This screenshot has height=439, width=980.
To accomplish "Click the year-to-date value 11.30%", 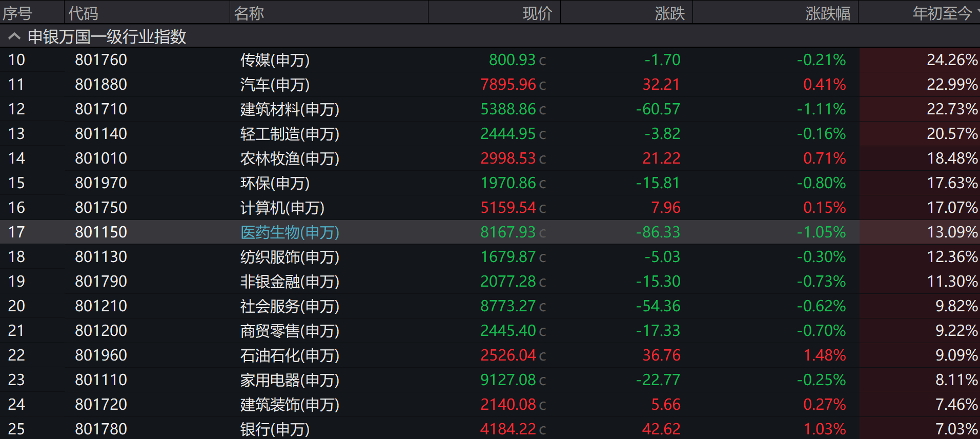I will click(x=952, y=282).
